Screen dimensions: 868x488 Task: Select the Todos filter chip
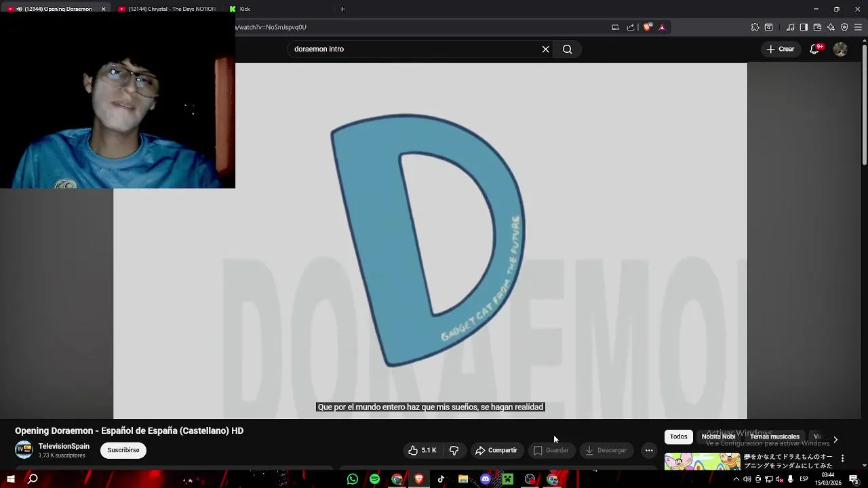click(679, 436)
